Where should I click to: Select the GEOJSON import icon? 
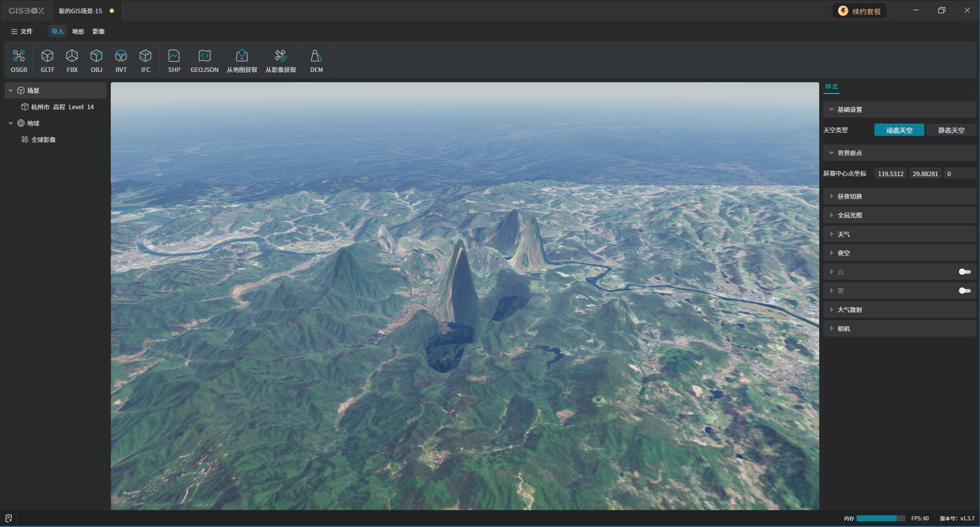204,60
